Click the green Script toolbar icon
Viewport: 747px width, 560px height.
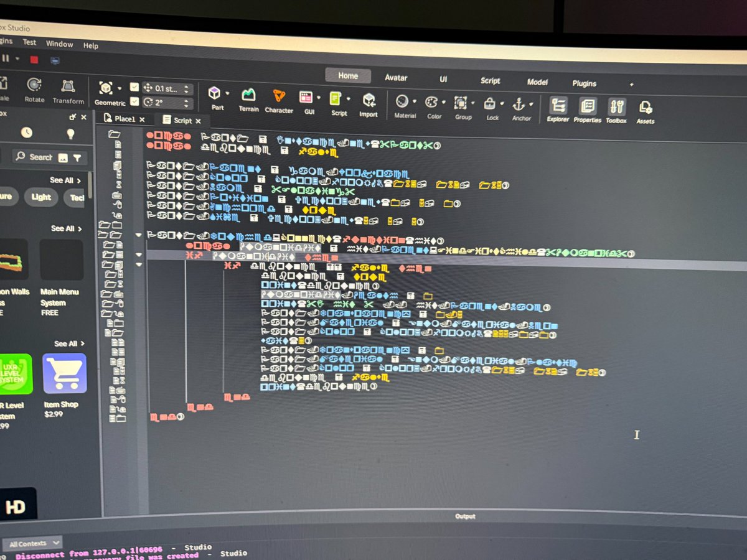pos(336,98)
